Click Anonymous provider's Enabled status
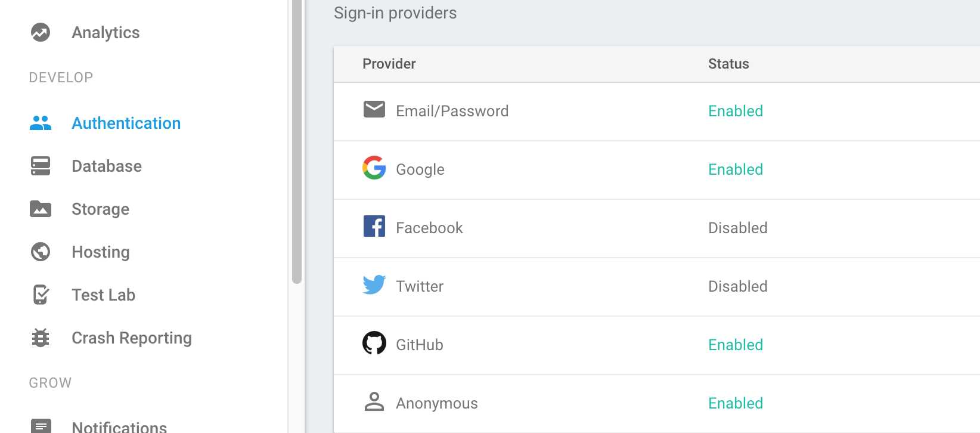Image resolution: width=980 pixels, height=433 pixels. [736, 403]
